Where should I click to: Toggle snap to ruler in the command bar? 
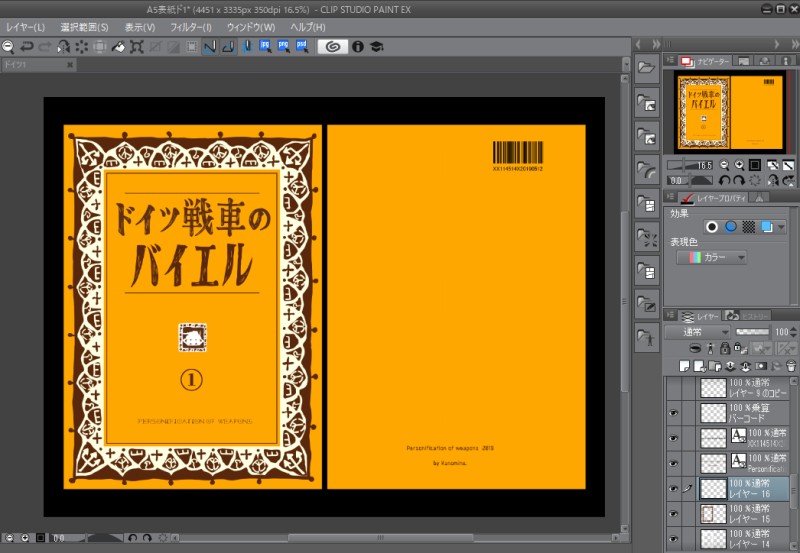[210, 47]
